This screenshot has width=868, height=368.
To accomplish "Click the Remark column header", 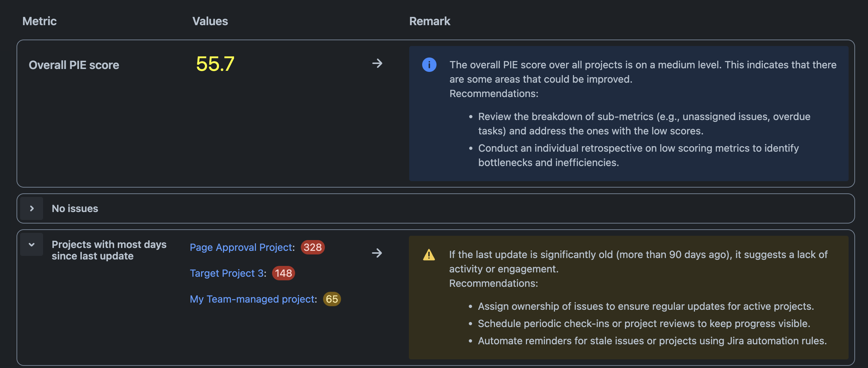I will [x=429, y=21].
